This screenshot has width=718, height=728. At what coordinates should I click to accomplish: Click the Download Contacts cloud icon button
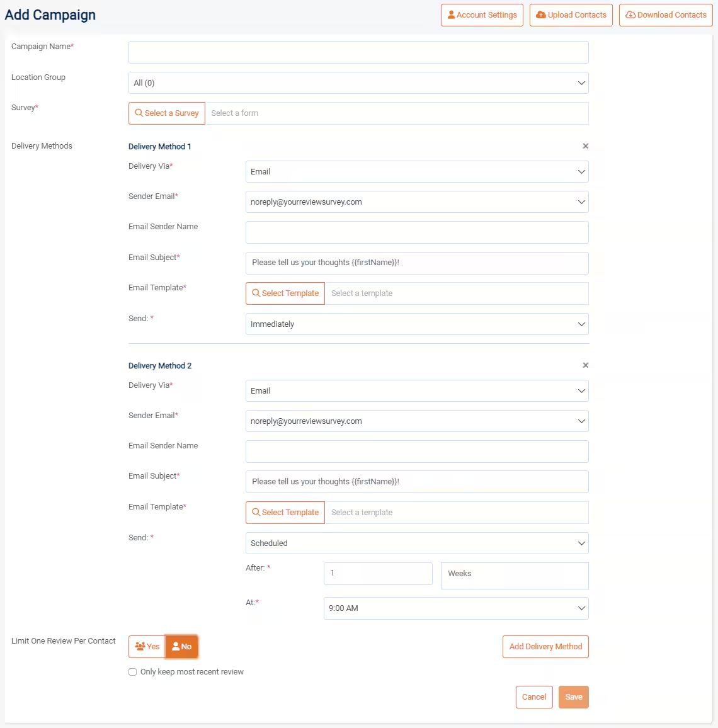(x=666, y=15)
